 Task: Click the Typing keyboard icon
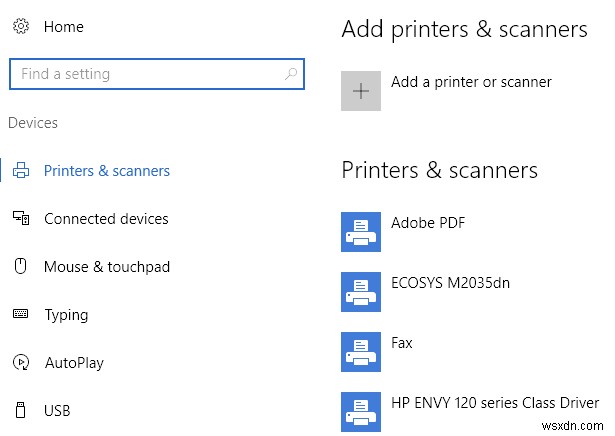[x=20, y=315]
